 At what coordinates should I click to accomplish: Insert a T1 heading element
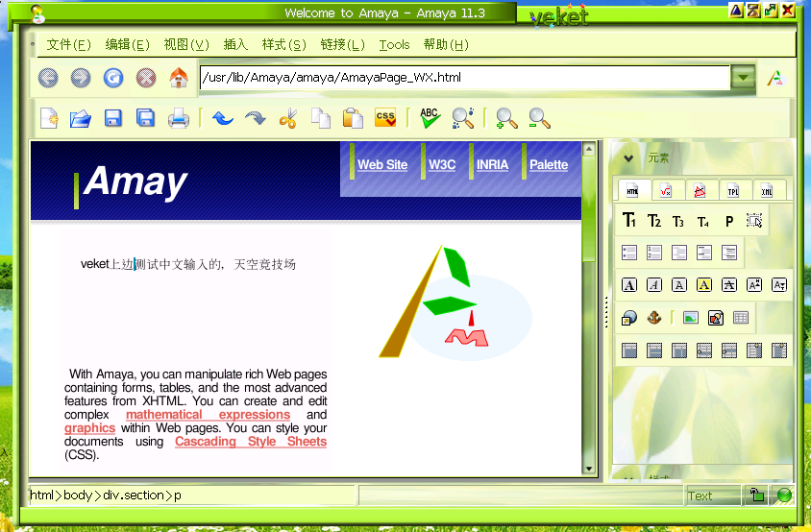pos(629,221)
